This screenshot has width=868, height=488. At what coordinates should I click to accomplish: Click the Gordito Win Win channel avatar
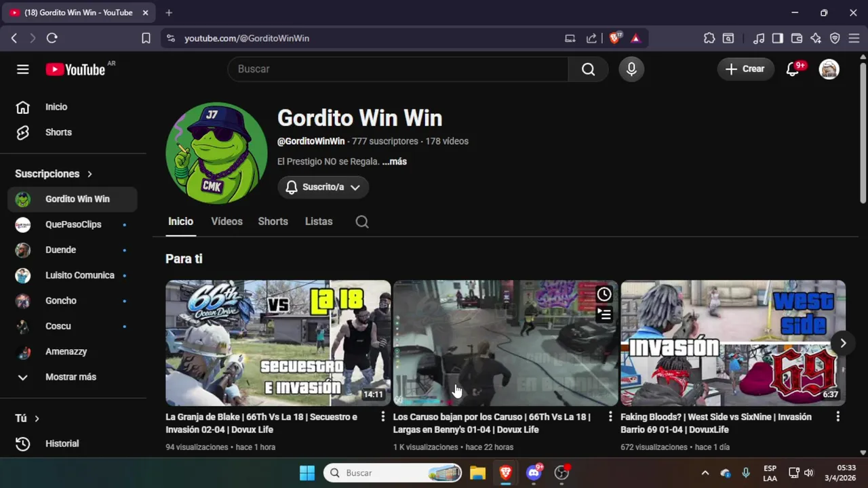click(x=217, y=153)
